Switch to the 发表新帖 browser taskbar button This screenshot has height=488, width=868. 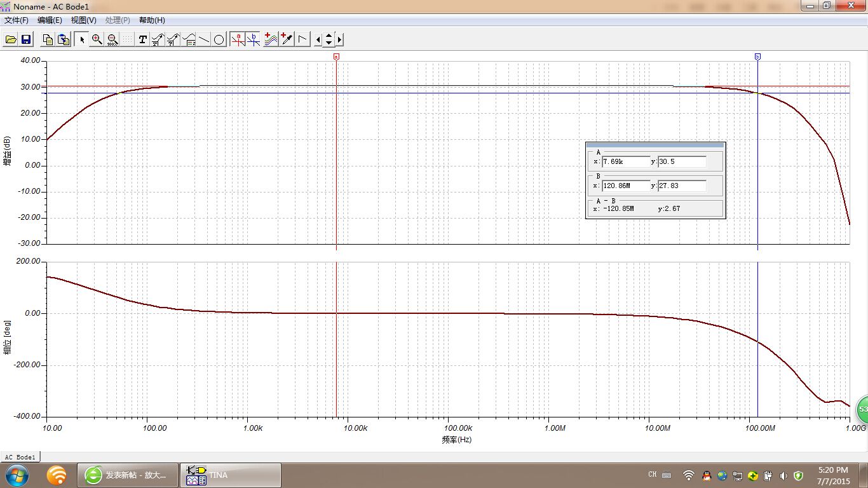coord(128,475)
